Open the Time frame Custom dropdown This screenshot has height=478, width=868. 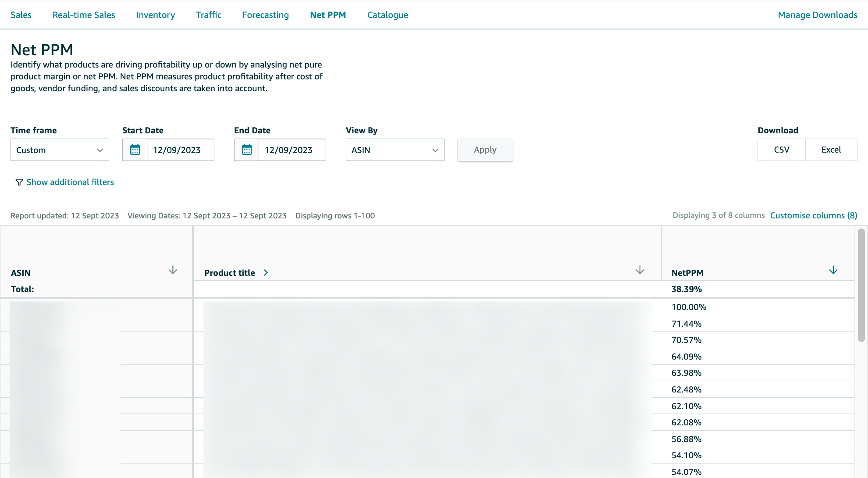click(x=60, y=150)
